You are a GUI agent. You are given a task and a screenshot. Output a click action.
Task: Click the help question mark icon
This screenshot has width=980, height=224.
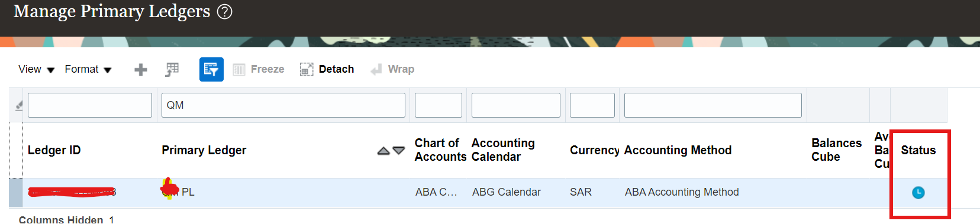pos(225,11)
